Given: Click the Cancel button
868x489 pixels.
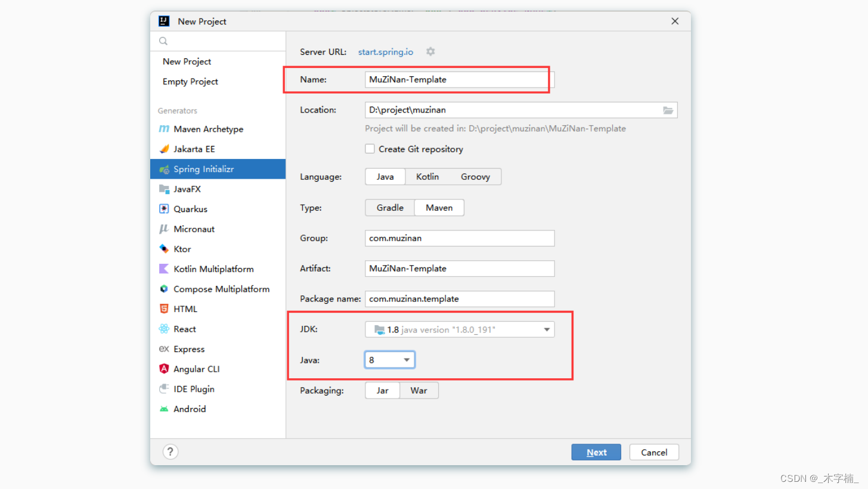Looking at the screenshot, I should click(654, 452).
